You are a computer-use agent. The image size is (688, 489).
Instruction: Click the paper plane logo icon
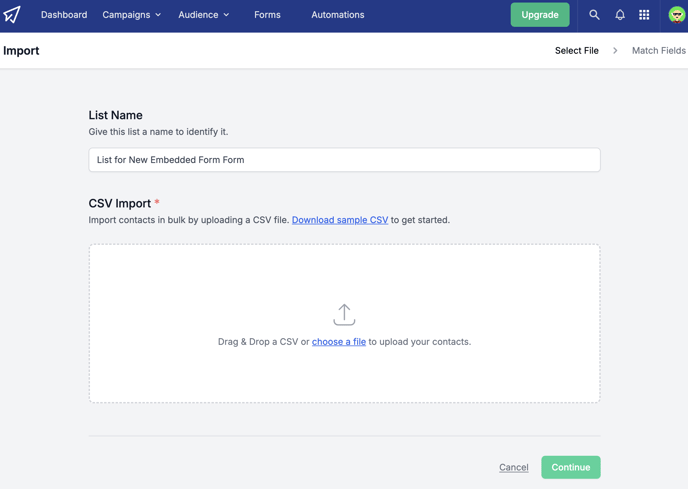pyautogui.click(x=12, y=14)
